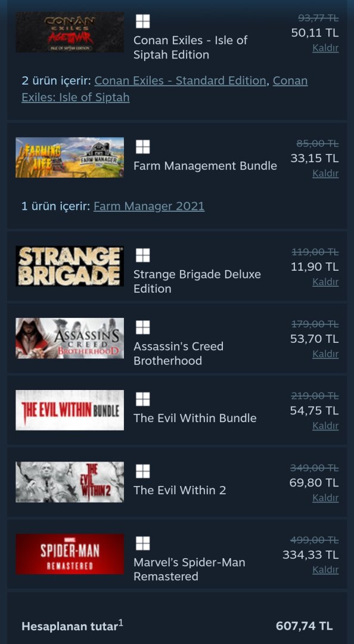Open The Evil Within Bundle title

coord(195,418)
